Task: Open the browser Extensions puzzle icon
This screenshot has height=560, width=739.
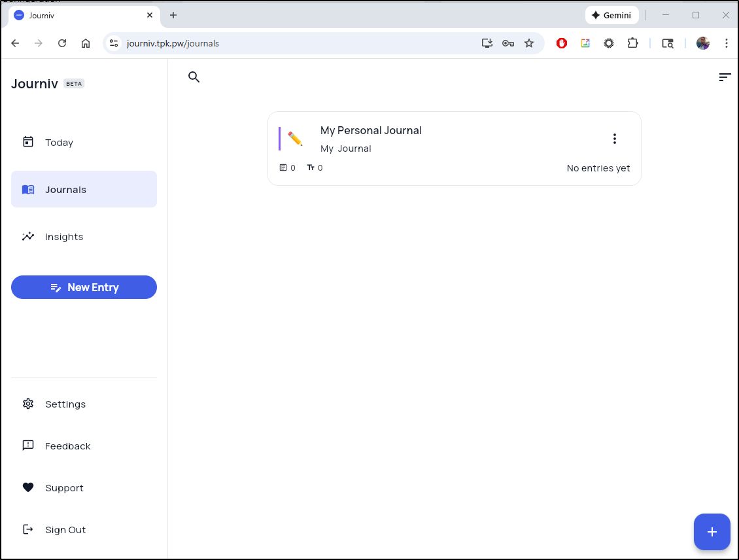Action: [x=632, y=43]
